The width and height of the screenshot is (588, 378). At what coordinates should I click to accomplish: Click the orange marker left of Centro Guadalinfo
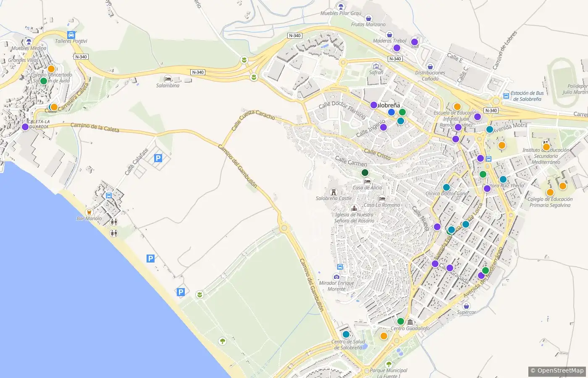[384, 336]
